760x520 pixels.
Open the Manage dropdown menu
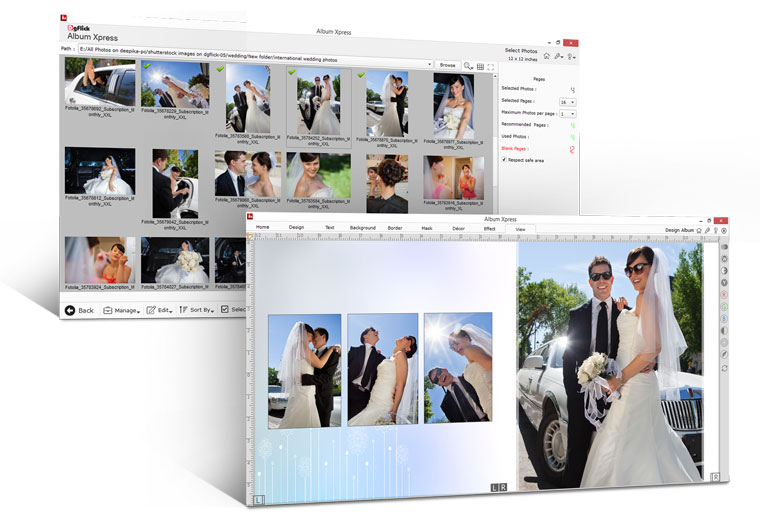pyautogui.click(x=122, y=310)
